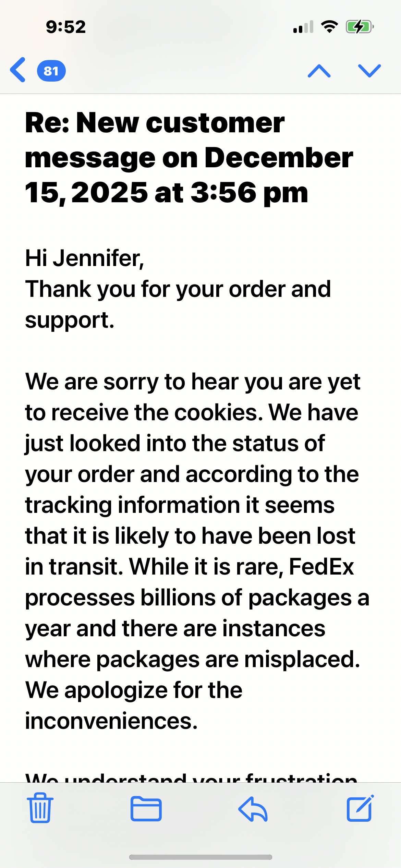401x868 pixels.
Task: Go to next message with down arrow
Action: (x=369, y=71)
